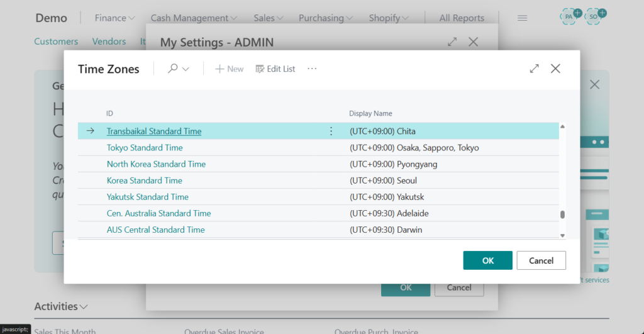
Task: Click the hamburger menu icon in top navigation
Action: coord(522,18)
